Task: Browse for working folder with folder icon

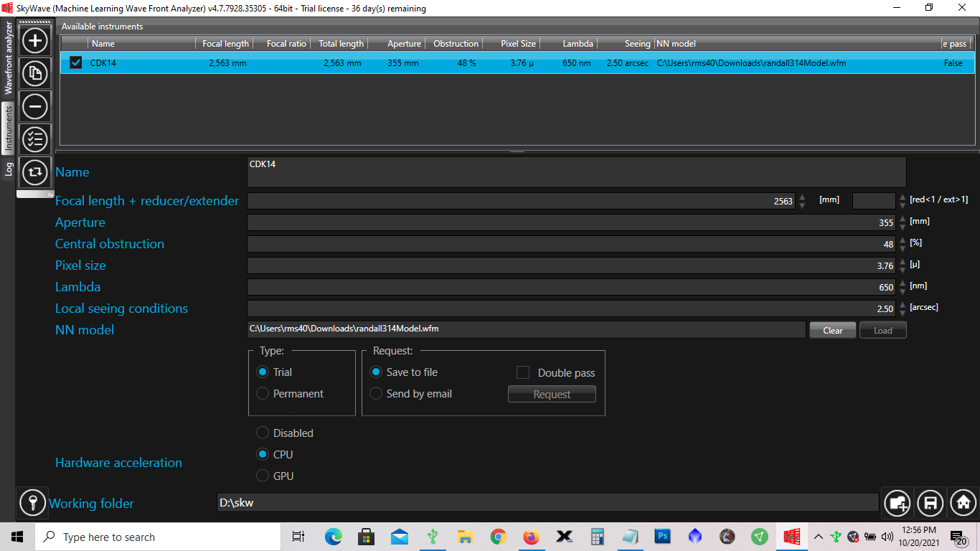Action: click(897, 502)
